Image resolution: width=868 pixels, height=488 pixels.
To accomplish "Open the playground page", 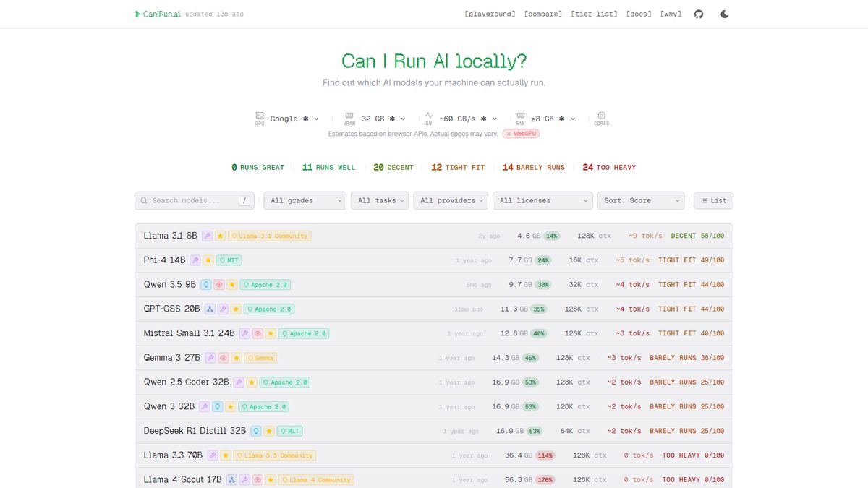I will [x=490, y=14].
